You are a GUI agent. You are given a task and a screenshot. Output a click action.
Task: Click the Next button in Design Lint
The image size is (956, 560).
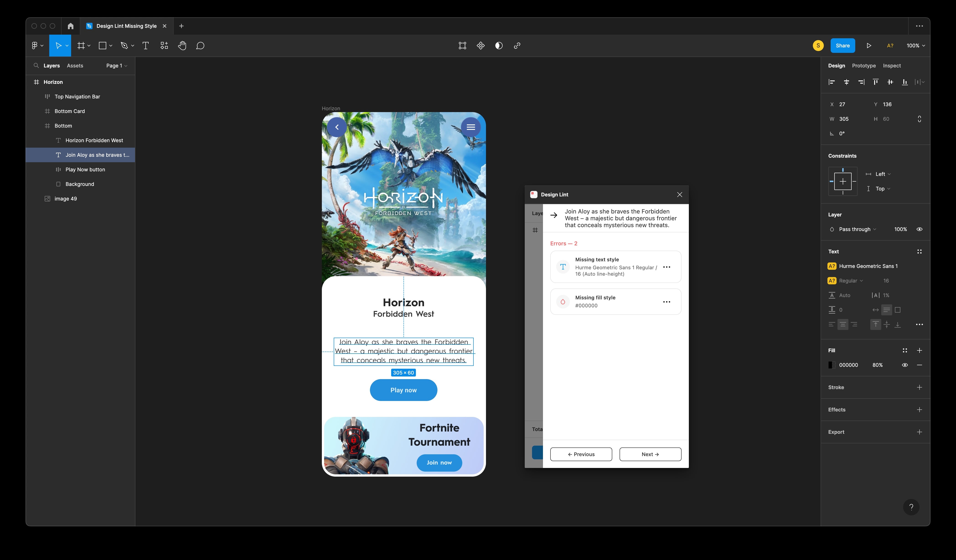click(650, 454)
